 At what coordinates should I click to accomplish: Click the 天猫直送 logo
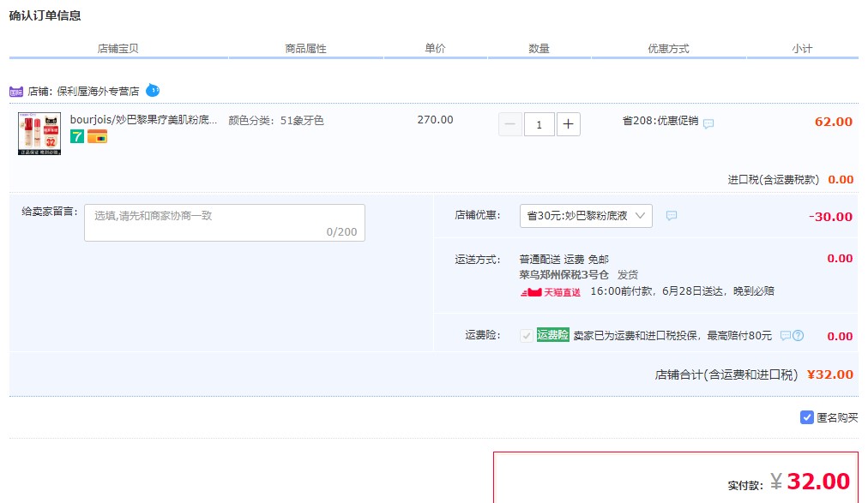coord(551,292)
